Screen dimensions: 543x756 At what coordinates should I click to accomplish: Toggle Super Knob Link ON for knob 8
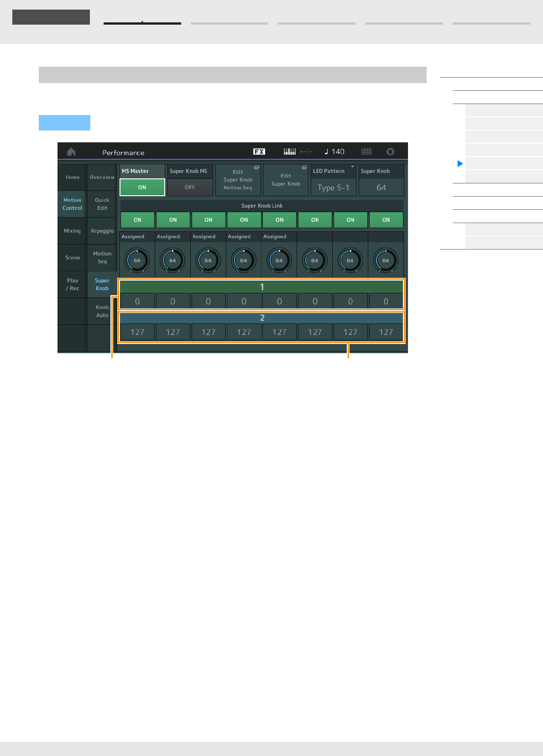[x=386, y=220]
